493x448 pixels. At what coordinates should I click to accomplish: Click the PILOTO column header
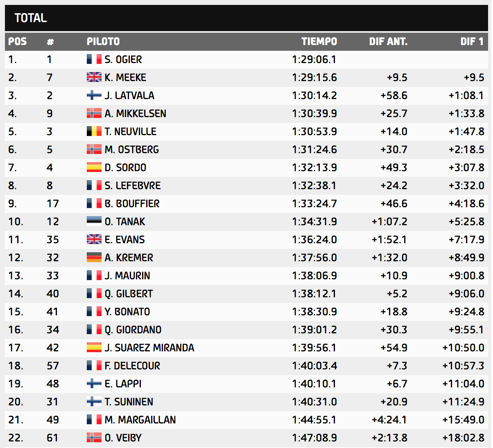(x=103, y=41)
